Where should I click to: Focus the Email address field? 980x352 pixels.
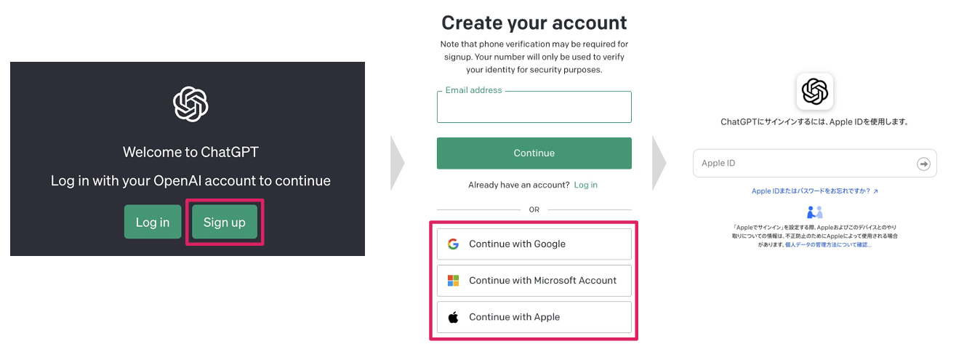click(534, 109)
